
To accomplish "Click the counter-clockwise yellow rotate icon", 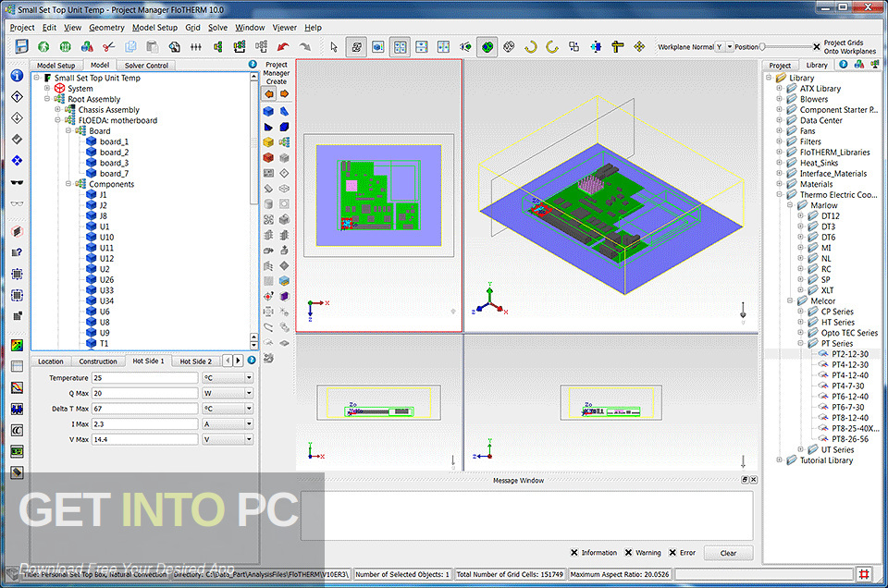I will pyautogui.click(x=552, y=46).
